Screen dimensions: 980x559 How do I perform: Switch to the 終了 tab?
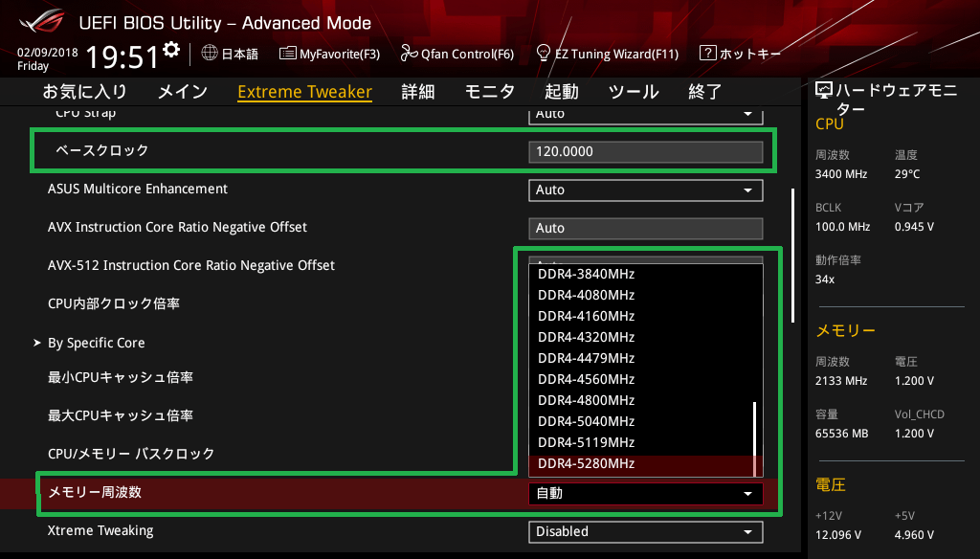[x=705, y=92]
